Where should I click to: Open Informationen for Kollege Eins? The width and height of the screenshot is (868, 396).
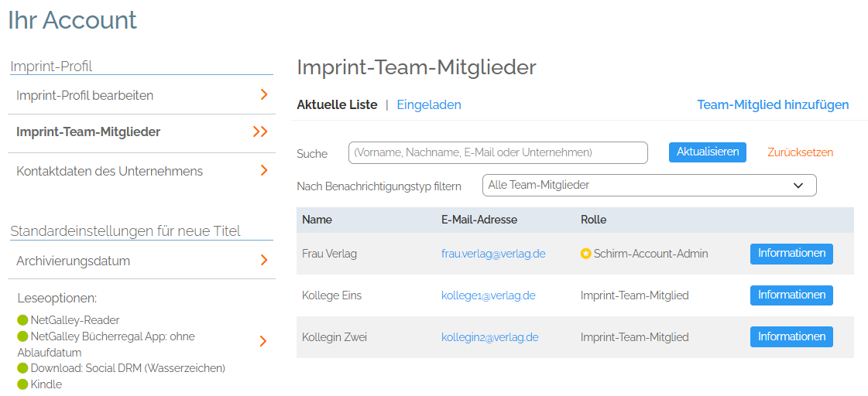pos(791,295)
